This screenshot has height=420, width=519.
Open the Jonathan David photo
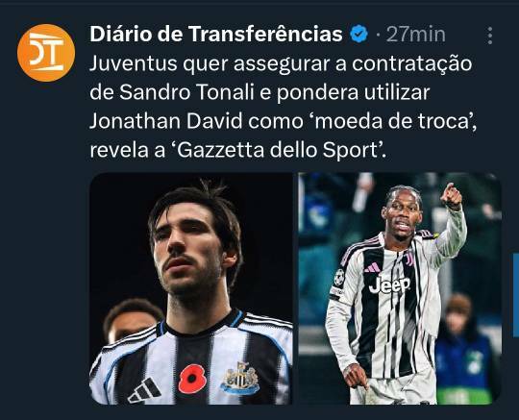point(399,288)
